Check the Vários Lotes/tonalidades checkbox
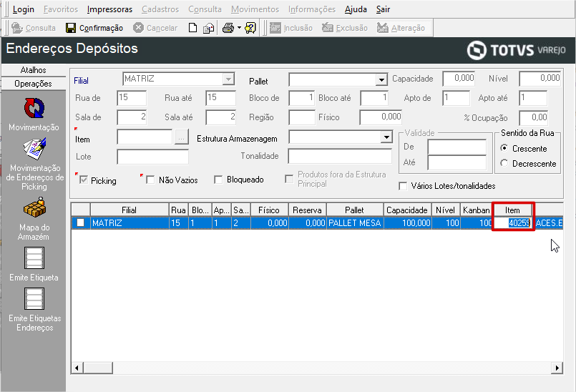 (404, 186)
